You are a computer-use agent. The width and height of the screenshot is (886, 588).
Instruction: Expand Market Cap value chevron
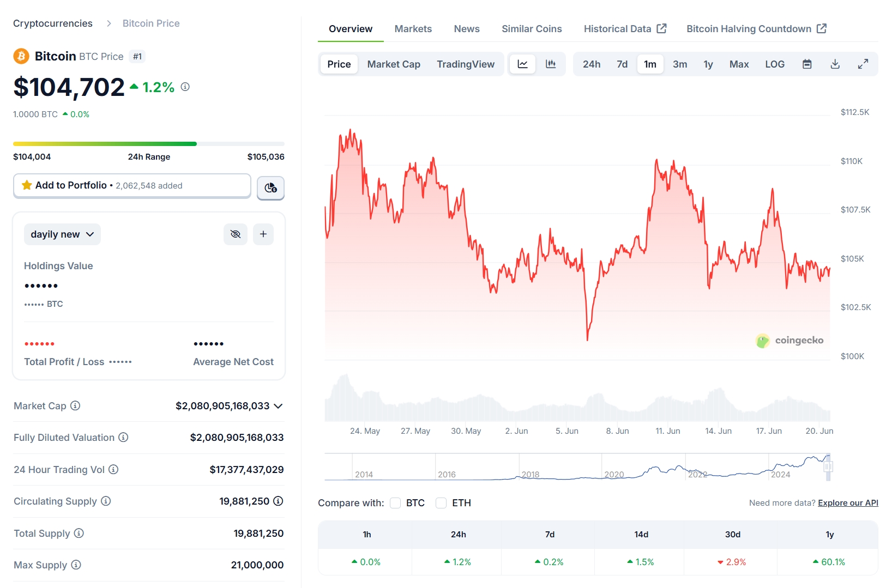pyautogui.click(x=278, y=406)
